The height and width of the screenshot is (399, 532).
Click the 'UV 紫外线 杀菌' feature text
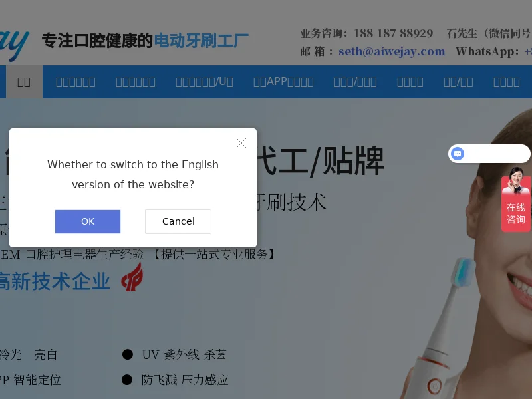pos(184,355)
